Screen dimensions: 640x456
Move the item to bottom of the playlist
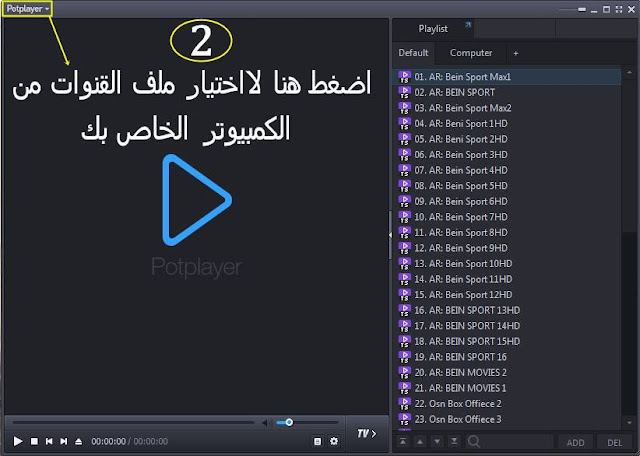453,441
